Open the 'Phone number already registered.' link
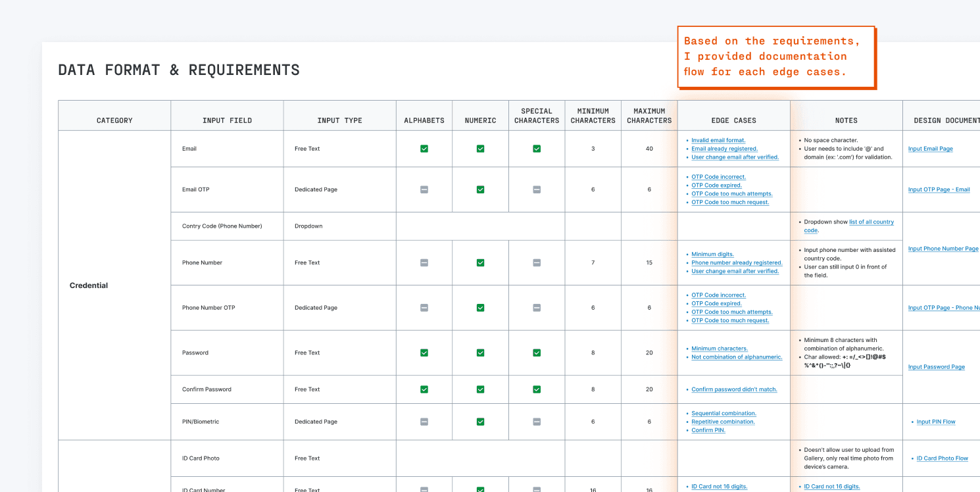The height and width of the screenshot is (492, 980). (x=737, y=263)
